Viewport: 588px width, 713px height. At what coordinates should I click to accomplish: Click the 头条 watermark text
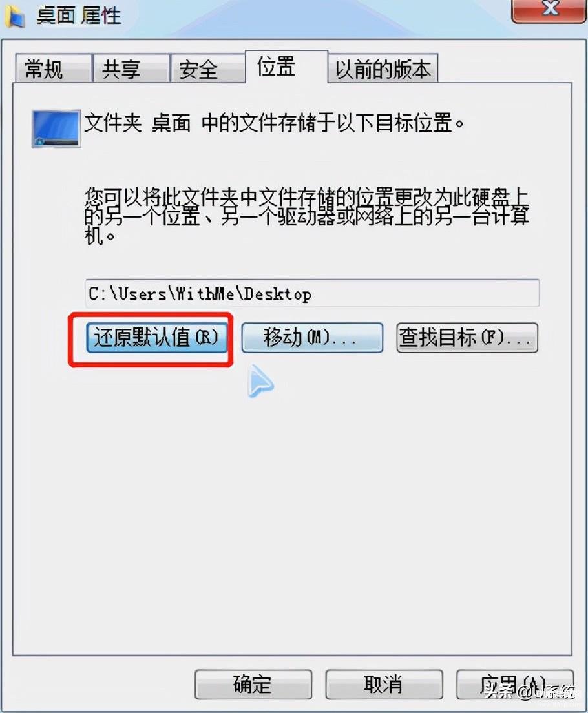click(499, 692)
